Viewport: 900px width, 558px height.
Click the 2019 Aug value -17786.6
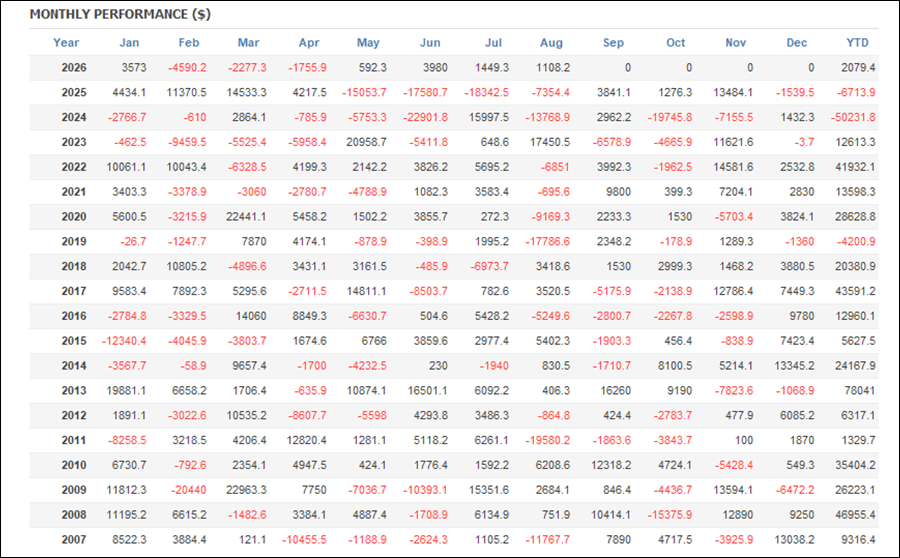[x=548, y=242]
